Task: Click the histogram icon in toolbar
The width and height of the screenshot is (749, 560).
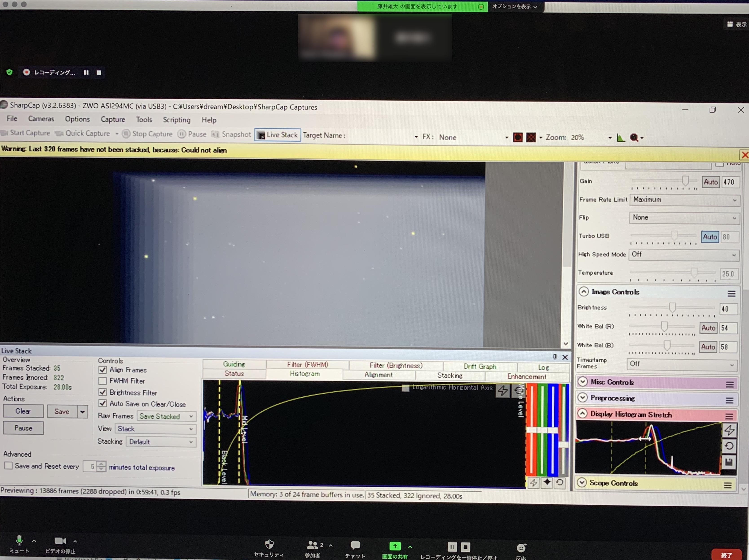Action: click(x=621, y=138)
